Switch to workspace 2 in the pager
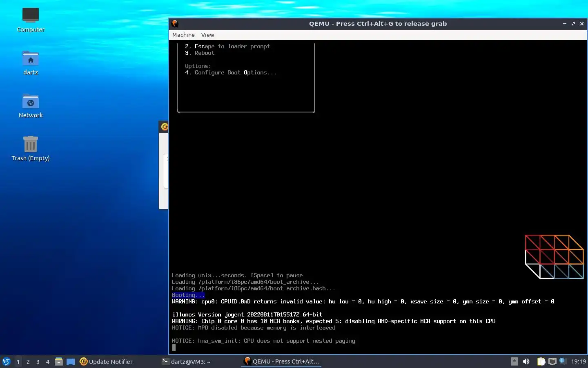Image resolution: width=588 pixels, height=368 pixels. [x=28, y=362]
